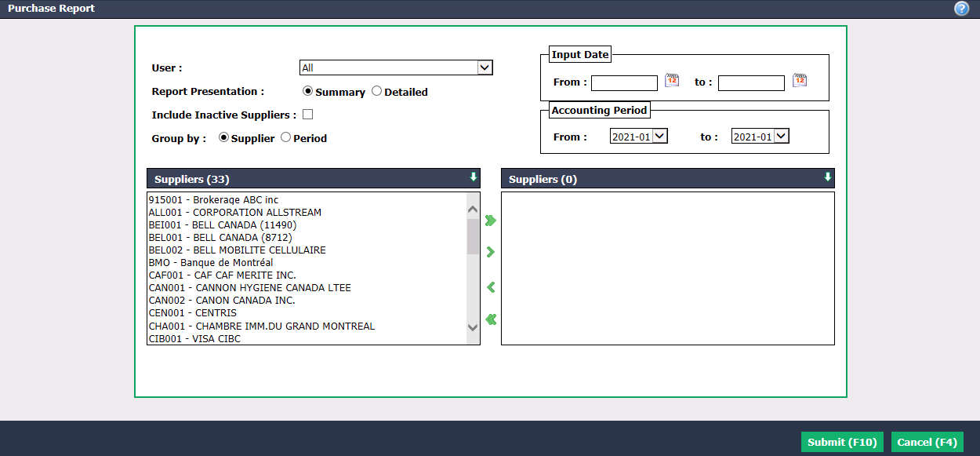Select Detailed report presentation
The height and width of the screenshot is (456, 980).
376,91
